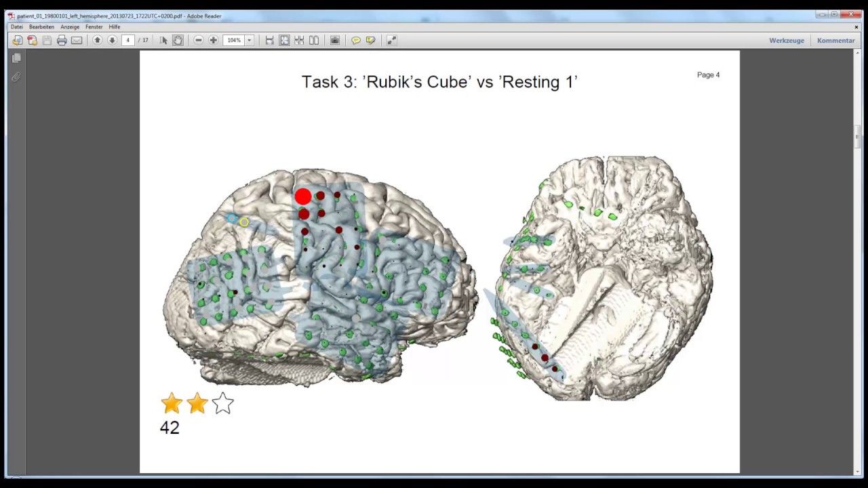Open the zoom level dropdown arrow
868x488 pixels.
pyautogui.click(x=249, y=41)
